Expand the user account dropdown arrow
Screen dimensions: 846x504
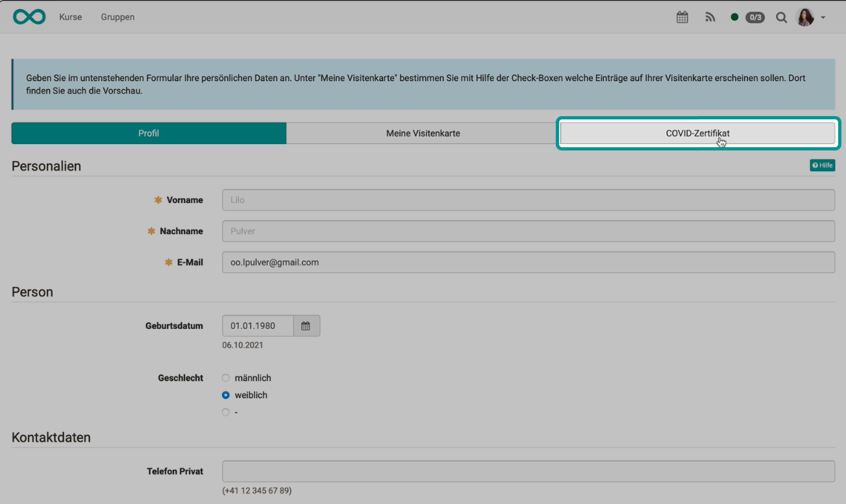[x=823, y=18]
